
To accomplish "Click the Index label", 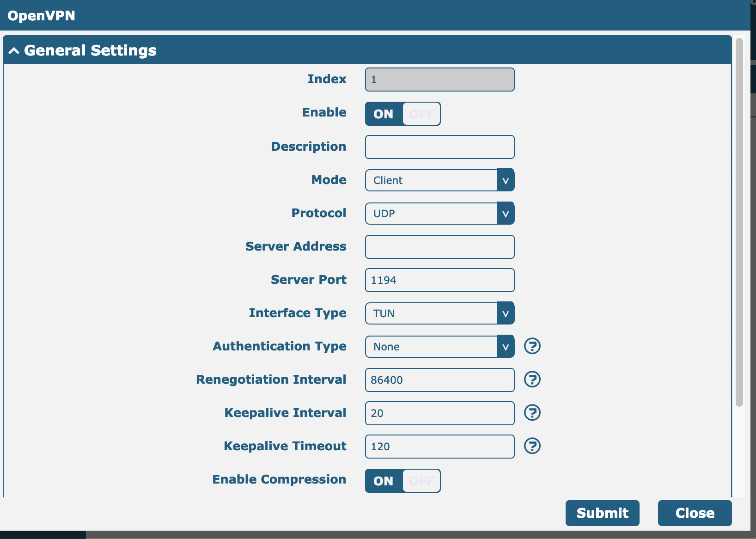I will [327, 79].
